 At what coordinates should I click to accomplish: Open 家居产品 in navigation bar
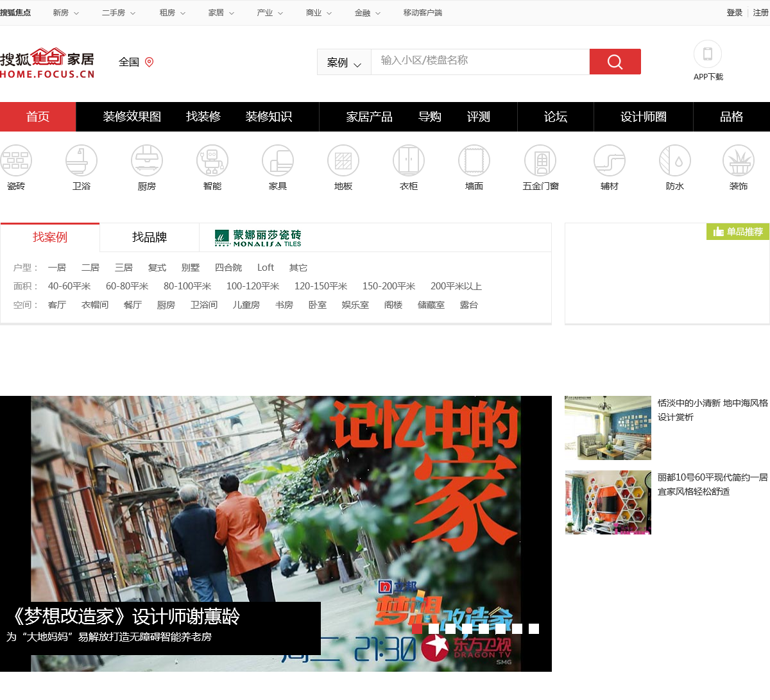click(370, 117)
